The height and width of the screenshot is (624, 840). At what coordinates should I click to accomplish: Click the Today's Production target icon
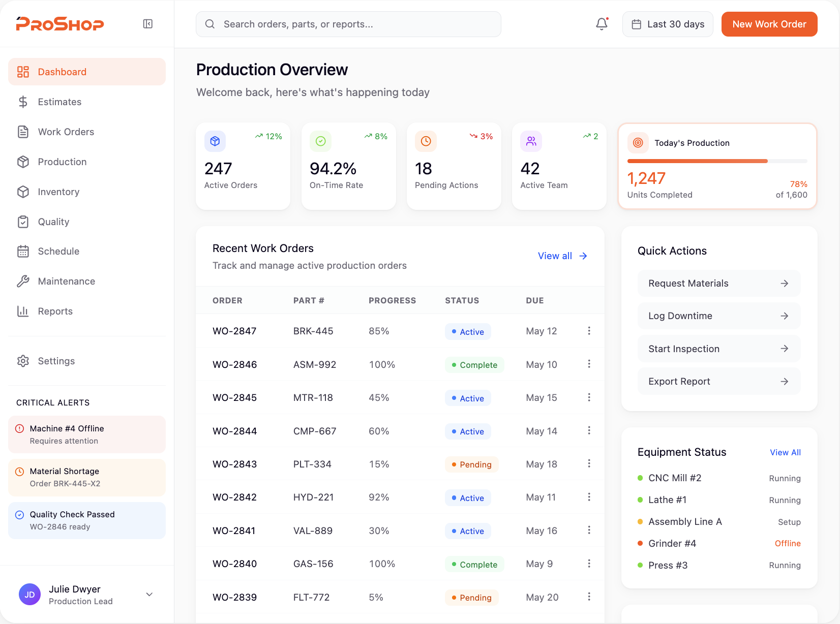[638, 143]
